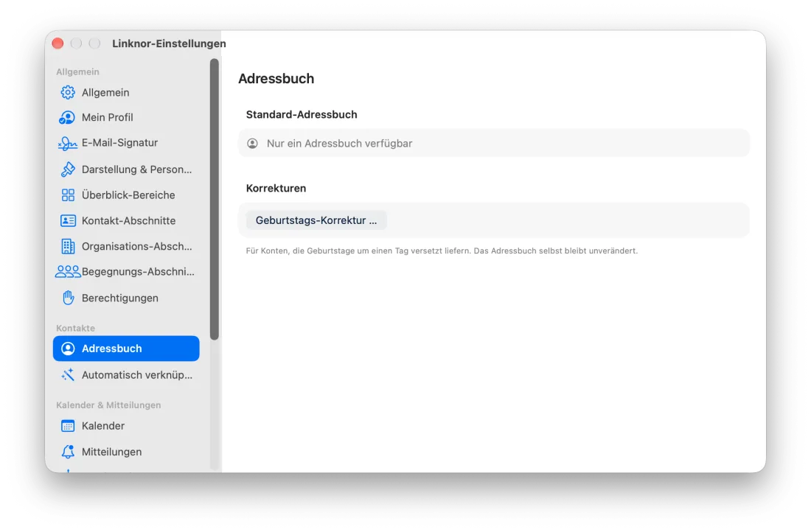This screenshot has width=811, height=532.
Task: Click the 'Für Konten, die Geburtstage' description text
Action: (442, 251)
